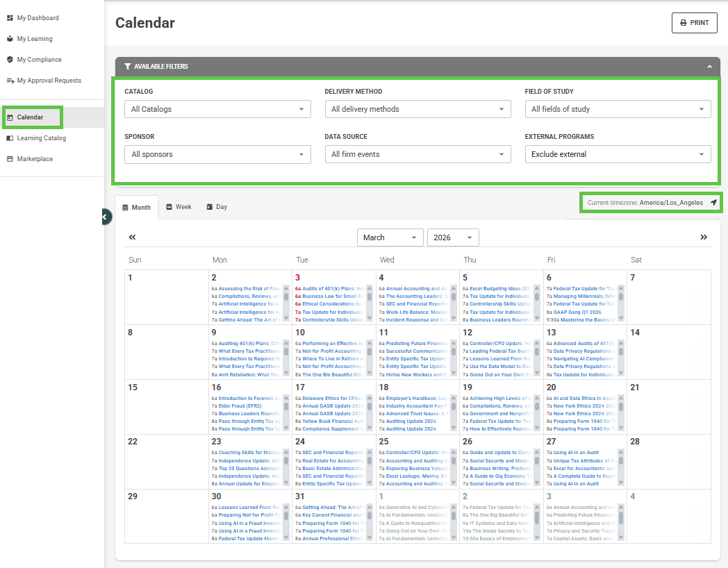Click the My Compliance shield icon

pos(10,60)
